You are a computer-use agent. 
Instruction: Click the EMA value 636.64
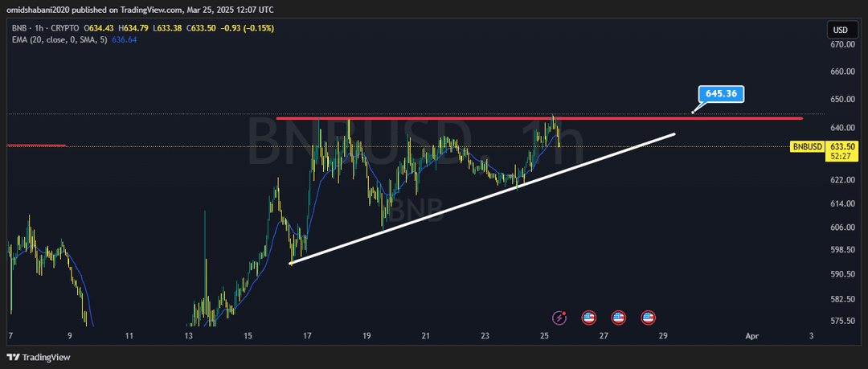click(124, 40)
